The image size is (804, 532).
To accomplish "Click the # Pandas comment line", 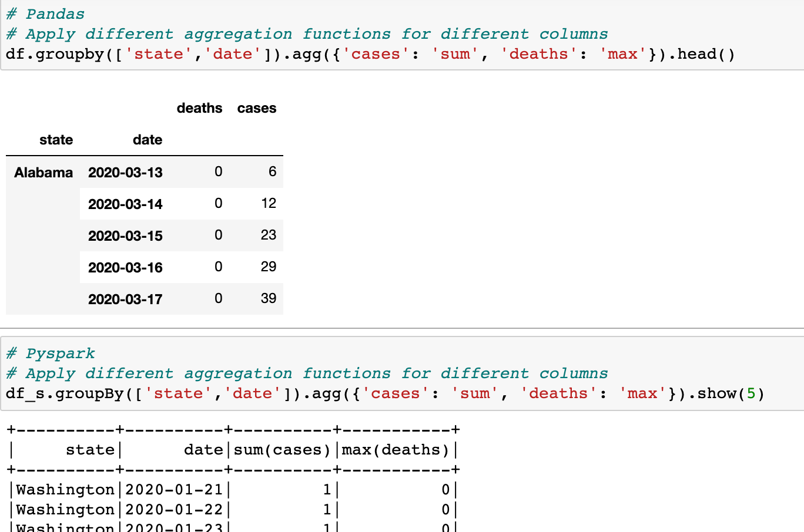I will coord(46,13).
